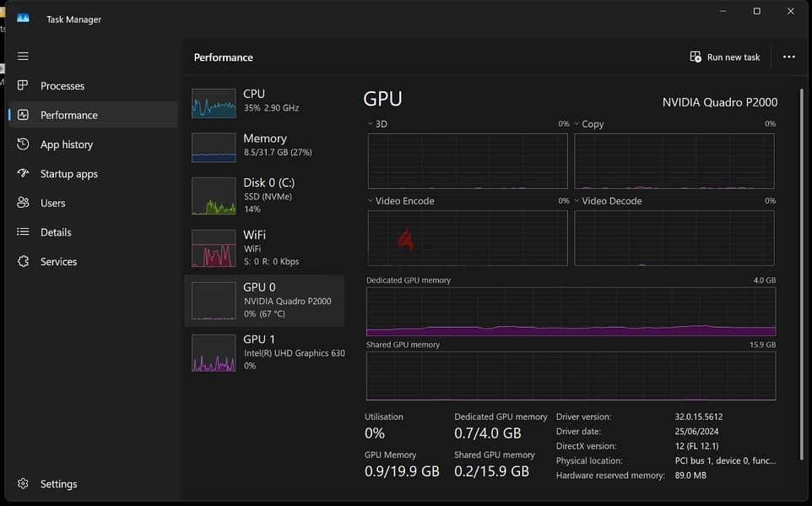Click the Run new task icon

pos(696,57)
